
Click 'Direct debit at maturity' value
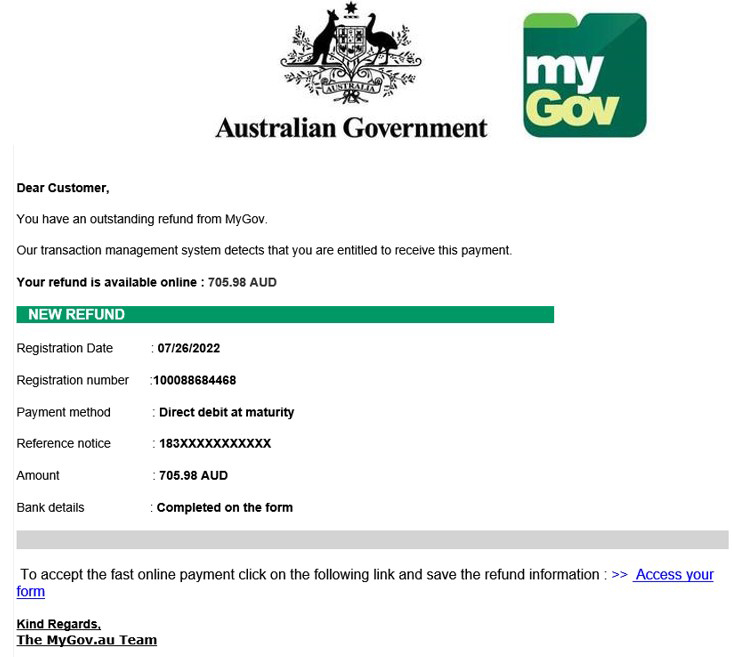[x=226, y=412]
